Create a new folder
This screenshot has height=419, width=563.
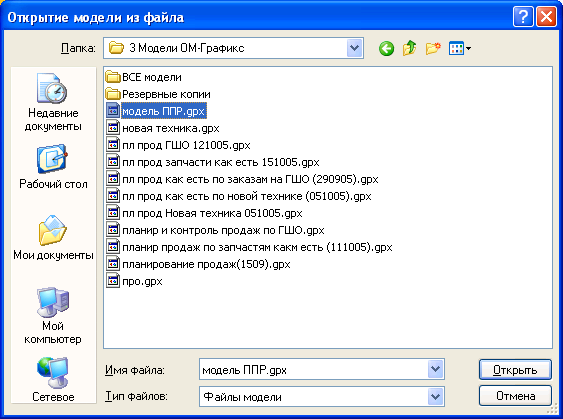(433, 48)
